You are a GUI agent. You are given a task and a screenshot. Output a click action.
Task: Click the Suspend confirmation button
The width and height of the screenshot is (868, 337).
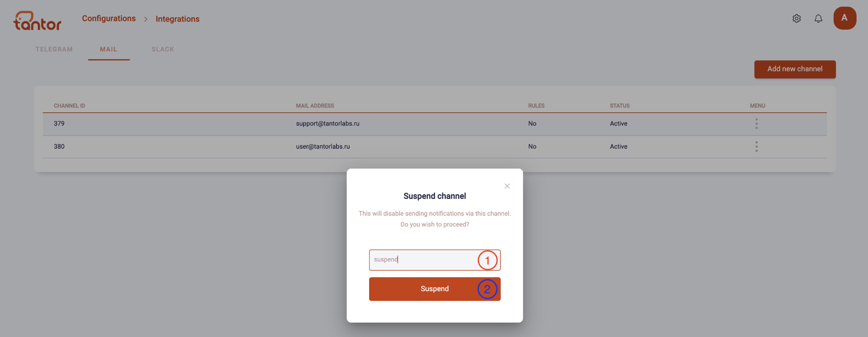(435, 289)
